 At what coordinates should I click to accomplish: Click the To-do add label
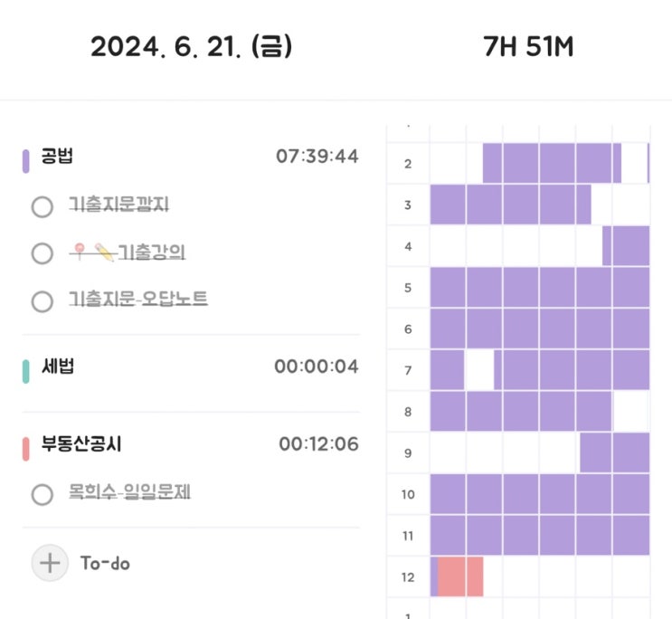(x=105, y=563)
